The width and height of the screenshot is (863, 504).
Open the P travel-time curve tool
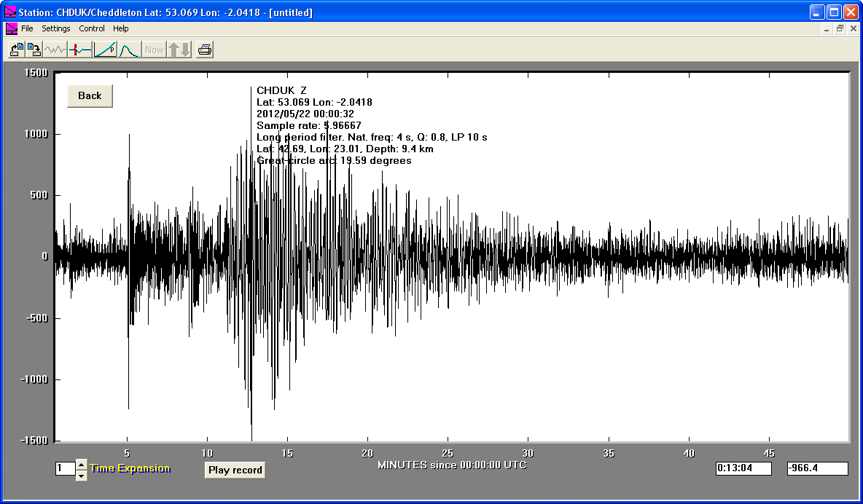pyautogui.click(x=105, y=50)
